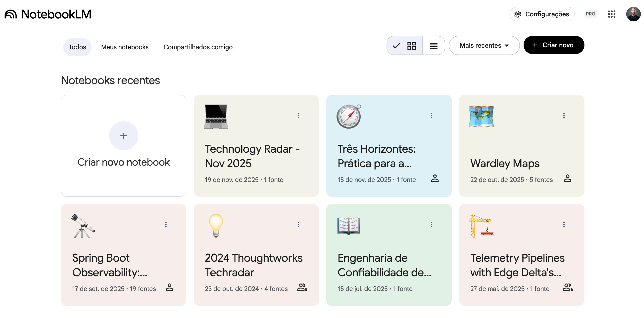Open more options for Engenharia de Confiabilidade notebook
The width and height of the screenshot is (644, 318).
tap(431, 224)
